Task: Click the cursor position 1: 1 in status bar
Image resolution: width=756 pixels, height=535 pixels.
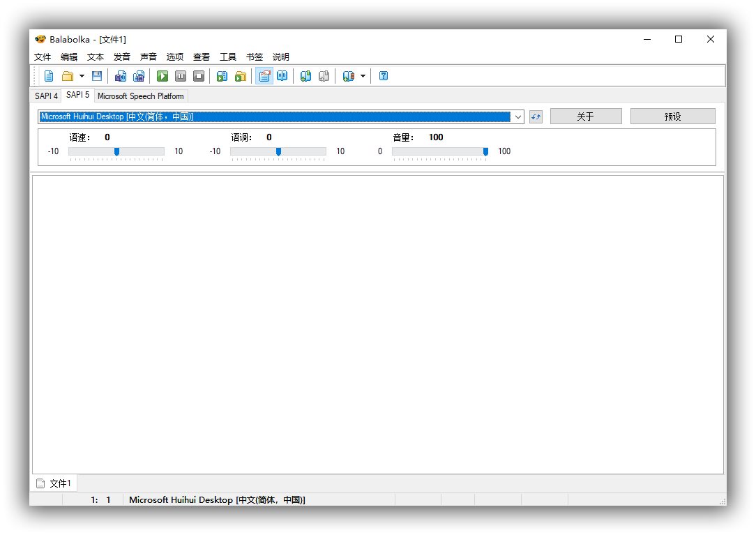Action: [100, 500]
